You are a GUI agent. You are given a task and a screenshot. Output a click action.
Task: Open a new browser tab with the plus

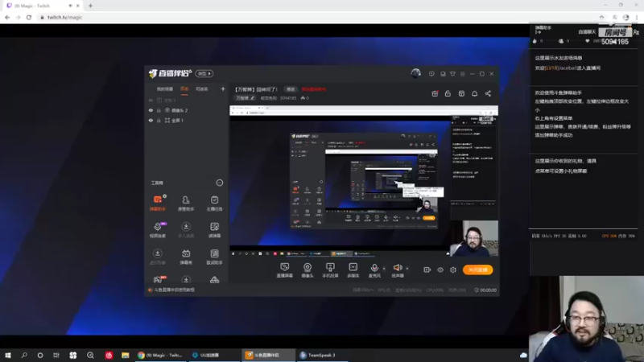pyautogui.click(x=90, y=6)
